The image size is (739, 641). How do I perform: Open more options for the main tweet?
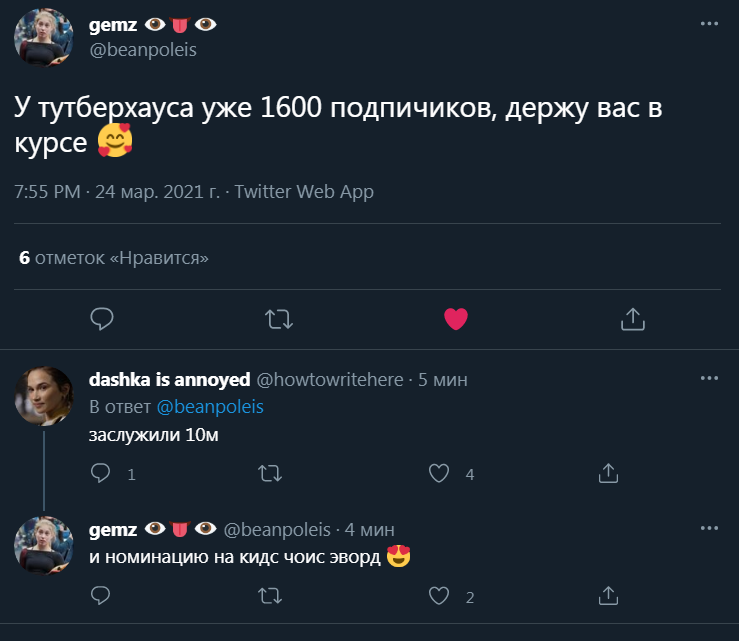tap(709, 23)
